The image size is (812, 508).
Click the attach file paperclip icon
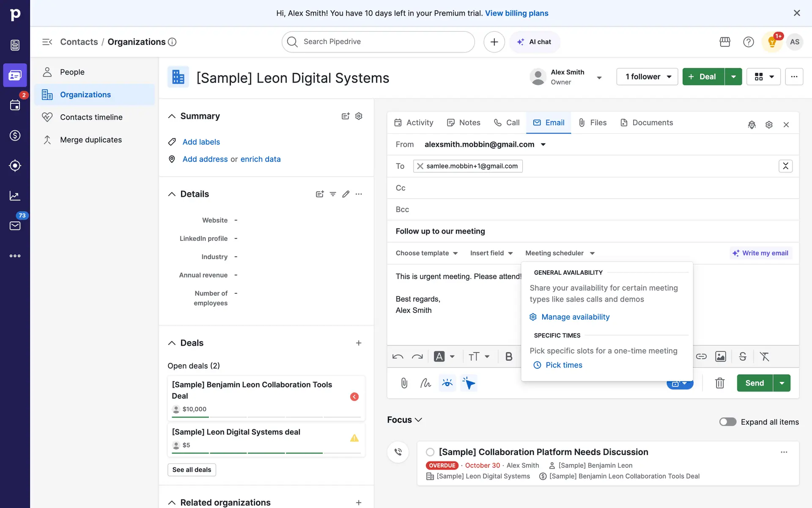(404, 383)
